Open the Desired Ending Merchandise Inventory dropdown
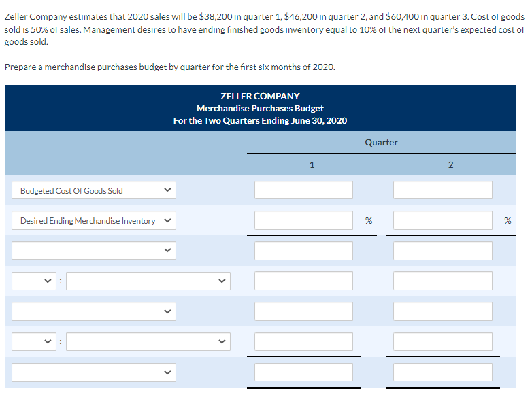532x401 pixels. pyautogui.click(x=94, y=220)
